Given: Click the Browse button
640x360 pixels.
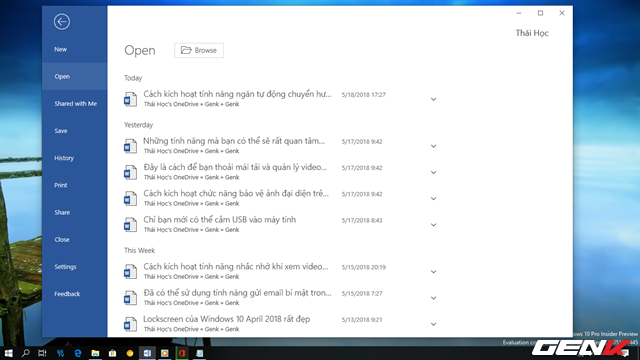Looking at the screenshot, I should [199, 50].
